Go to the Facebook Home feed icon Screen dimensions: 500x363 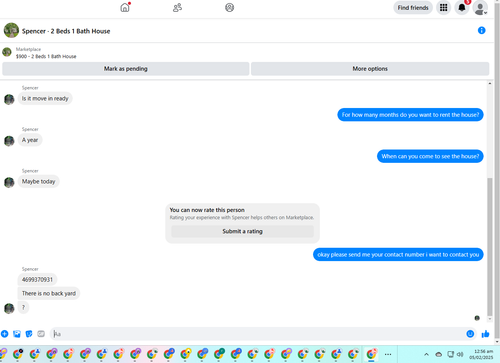125,7
